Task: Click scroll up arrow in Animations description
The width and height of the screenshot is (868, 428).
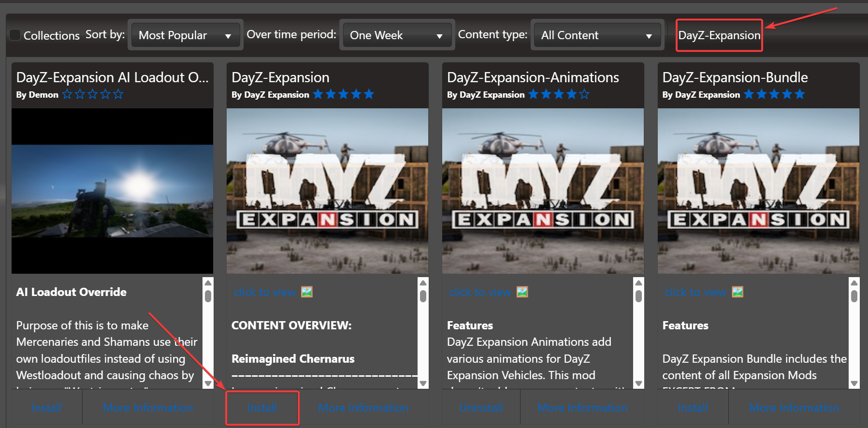Action: tap(639, 283)
